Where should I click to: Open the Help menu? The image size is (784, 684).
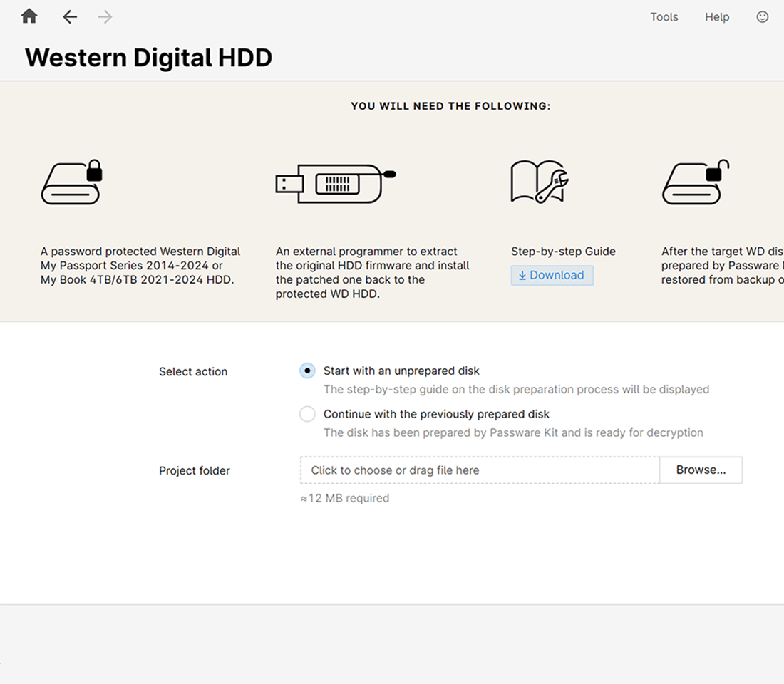(717, 17)
